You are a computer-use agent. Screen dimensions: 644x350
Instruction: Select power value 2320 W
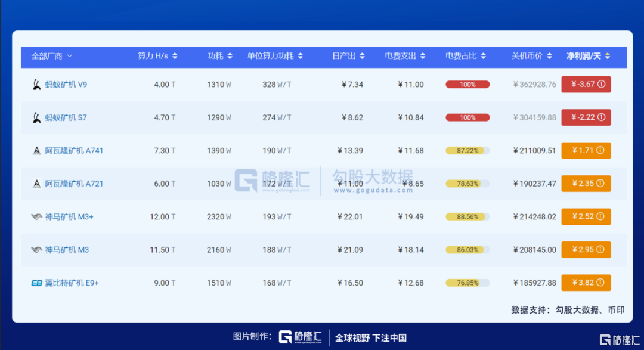click(219, 217)
